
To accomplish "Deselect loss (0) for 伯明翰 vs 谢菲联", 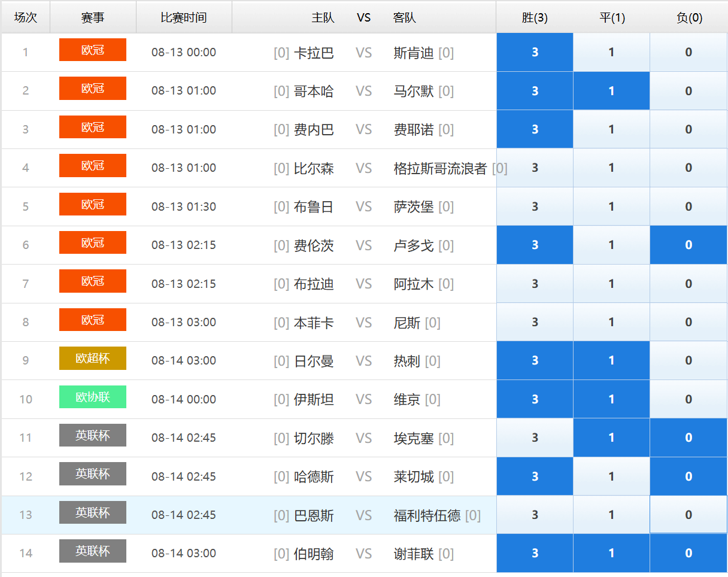I will click(688, 553).
